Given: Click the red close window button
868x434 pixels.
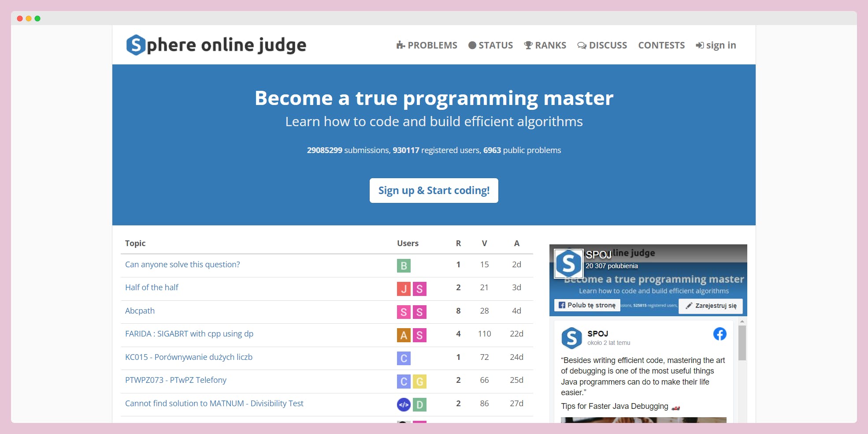Looking at the screenshot, I should coord(20,19).
